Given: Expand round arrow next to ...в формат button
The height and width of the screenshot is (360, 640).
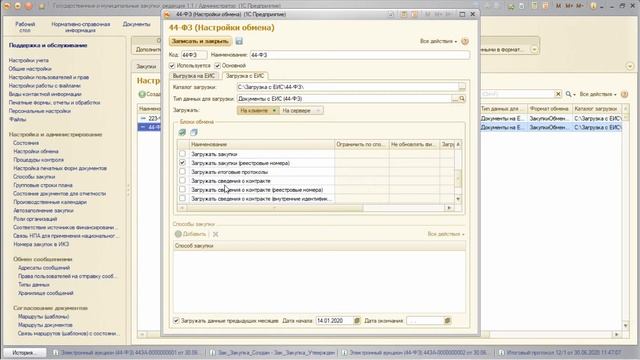Looking at the screenshot, I should pos(534,49).
